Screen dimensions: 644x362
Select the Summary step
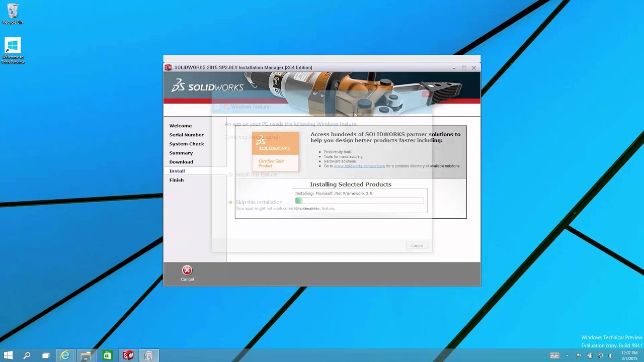tap(181, 153)
